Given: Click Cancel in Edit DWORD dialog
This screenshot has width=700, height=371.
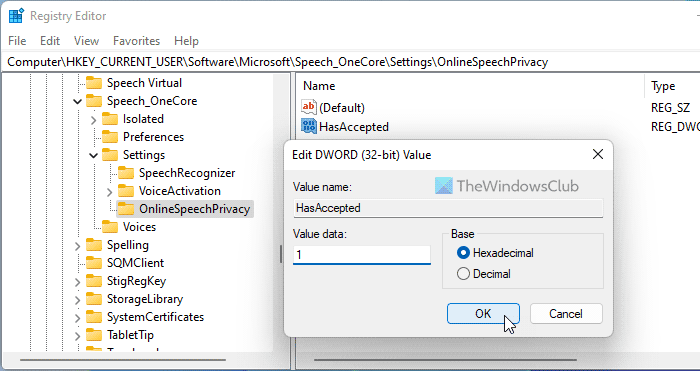Looking at the screenshot, I should coord(566,313).
